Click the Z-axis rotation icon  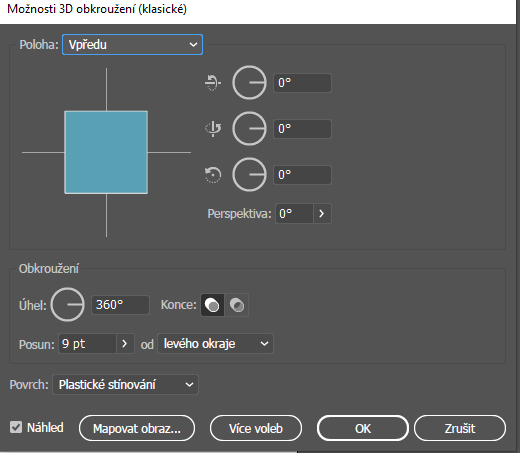pyautogui.click(x=213, y=175)
